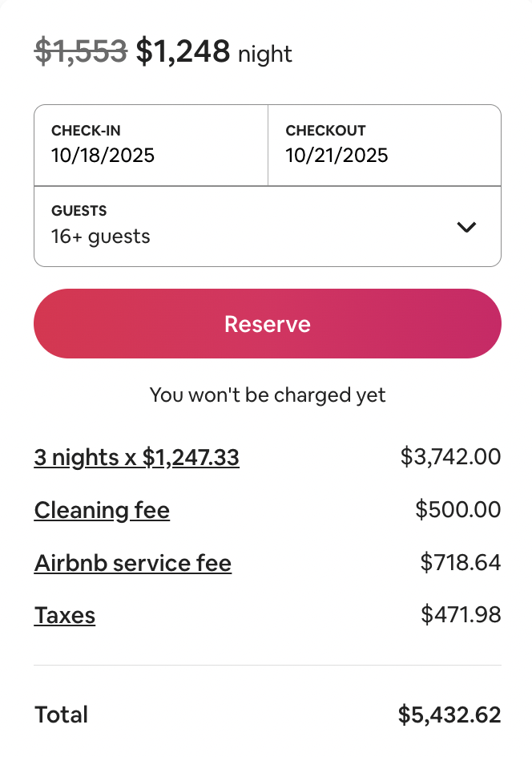Click the $500.00 cleaning fee amount

pyautogui.click(x=457, y=510)
